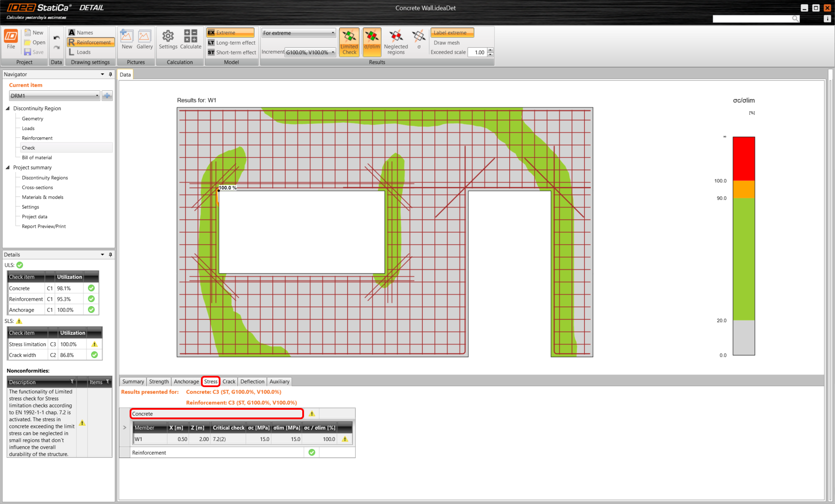The height and width of the screenshot is (504, 835).
Task: Click the Exceeded scale input field
Action: tap(478, 52)
